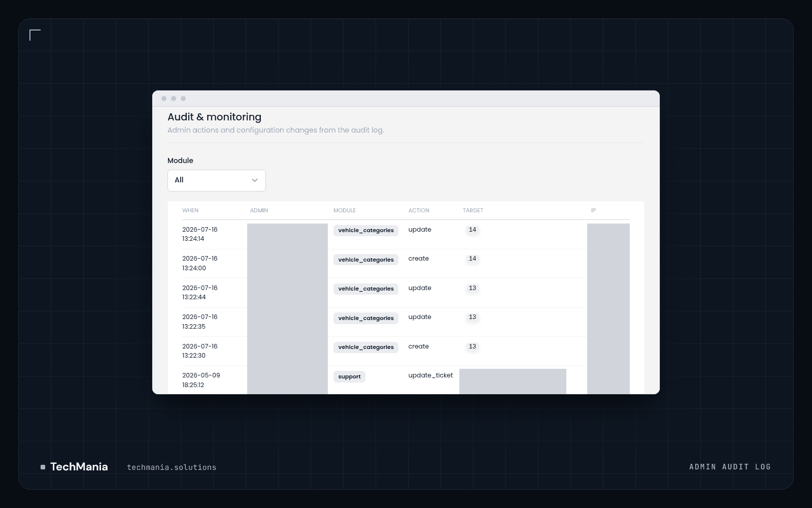Click the ADMIN column header
Viewport: 812px width, 508px height.
click(x=259, y=210)
